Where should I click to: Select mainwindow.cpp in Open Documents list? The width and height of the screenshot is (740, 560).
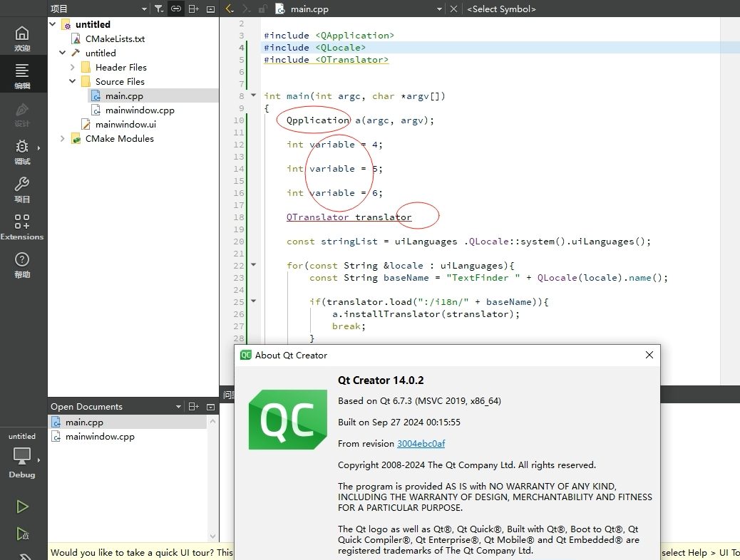pos(100,437)
